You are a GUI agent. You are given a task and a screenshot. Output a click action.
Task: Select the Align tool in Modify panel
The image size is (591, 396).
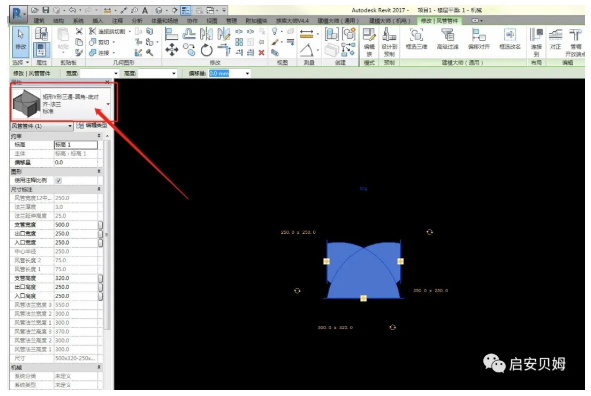coord(171,34)
